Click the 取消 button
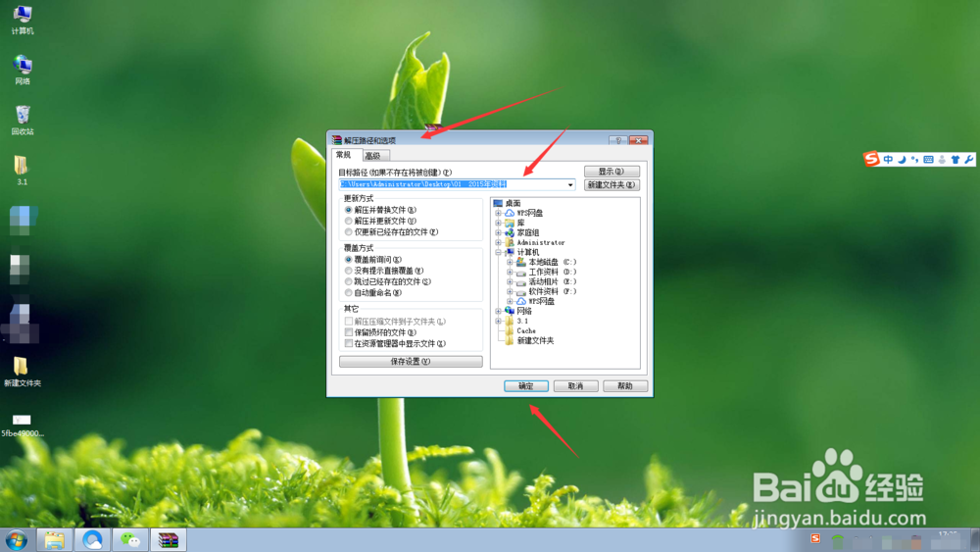 [575, 386]
